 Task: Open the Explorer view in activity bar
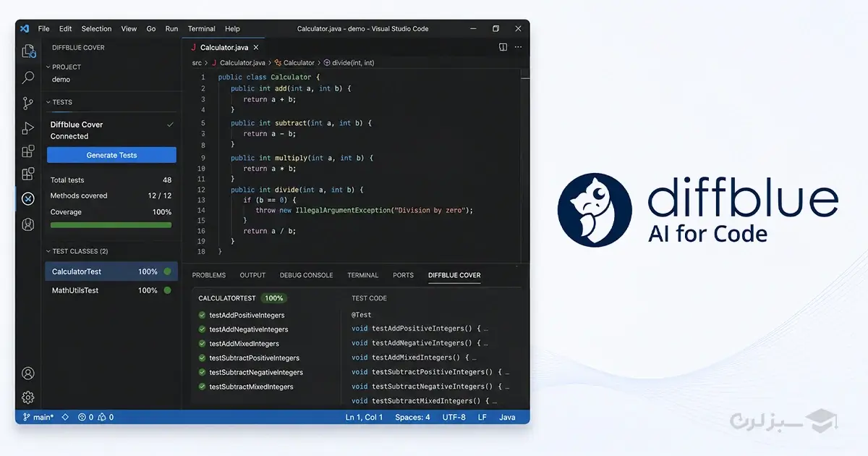(x=28, y=51)
